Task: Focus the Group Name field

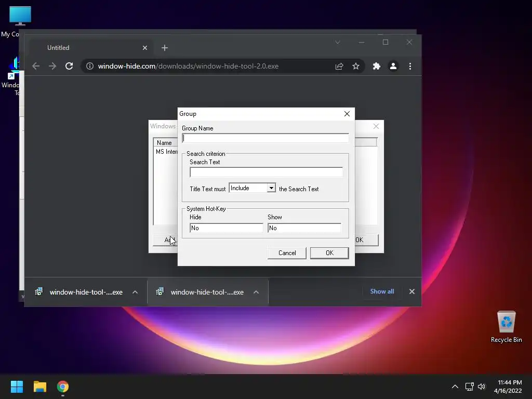Action: click(265, 138)
